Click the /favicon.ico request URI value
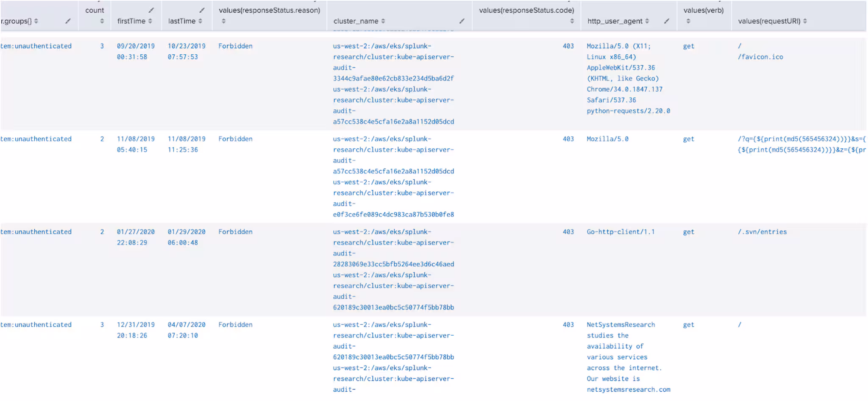 click(760, 57)
